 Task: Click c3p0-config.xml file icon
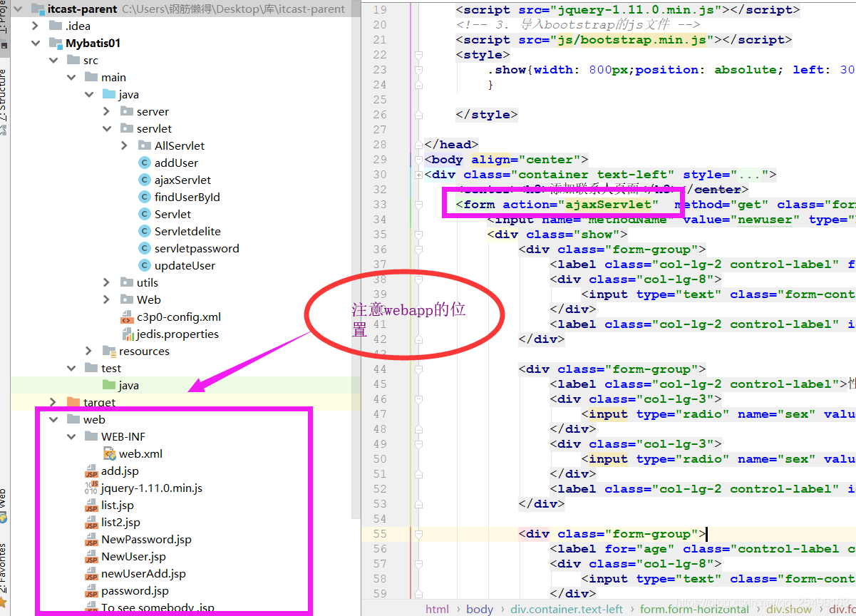tap(127, 317)
